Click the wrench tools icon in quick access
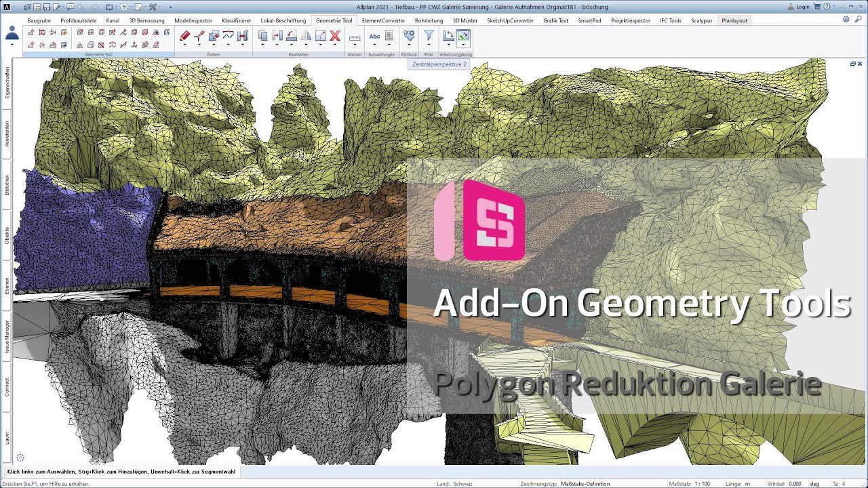The height and width of the screenshot is (488, 868). [x=152, y=7]
